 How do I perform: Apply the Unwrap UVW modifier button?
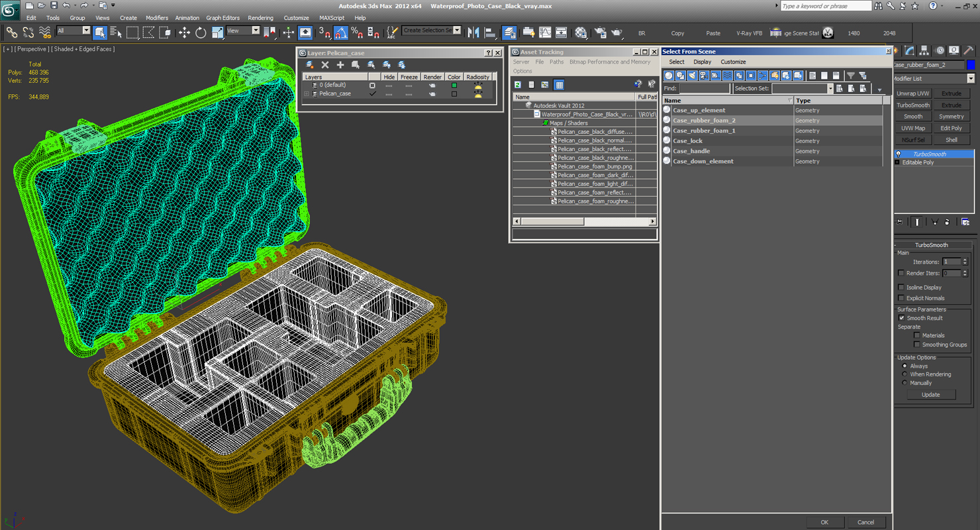pyautogui.click(x=913, y=93)
